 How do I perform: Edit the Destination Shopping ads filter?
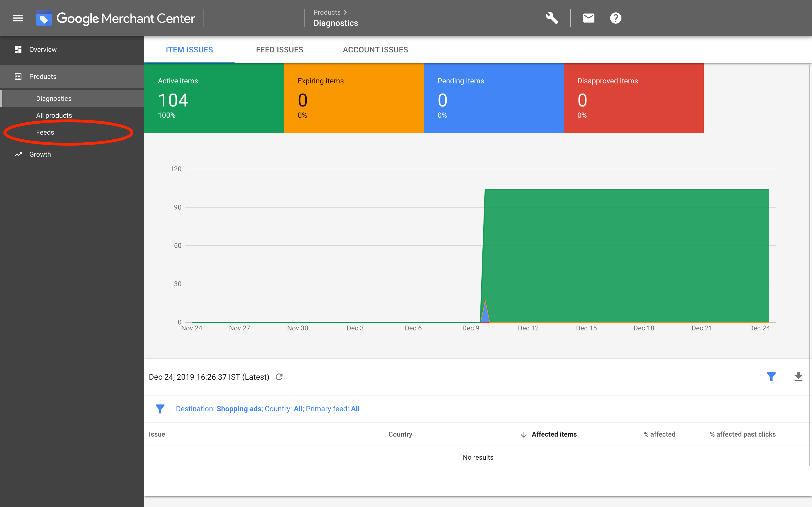239,409
